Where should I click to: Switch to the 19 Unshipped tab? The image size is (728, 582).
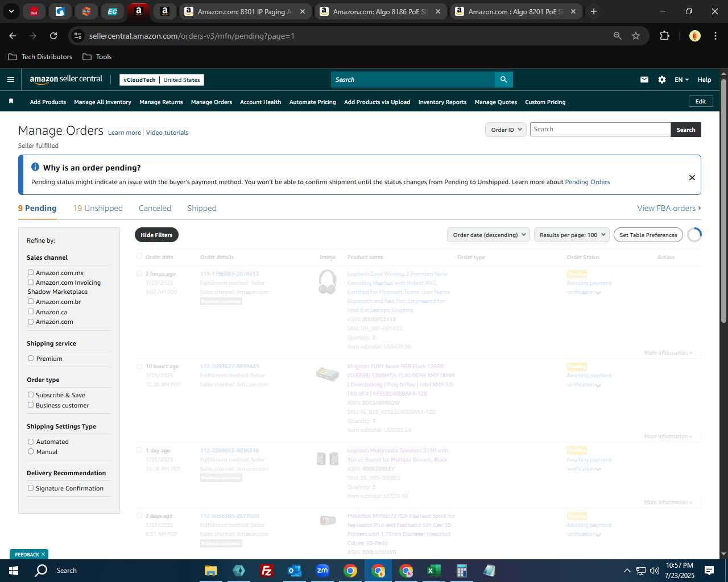pyautogui.click(x=98, y=208)
